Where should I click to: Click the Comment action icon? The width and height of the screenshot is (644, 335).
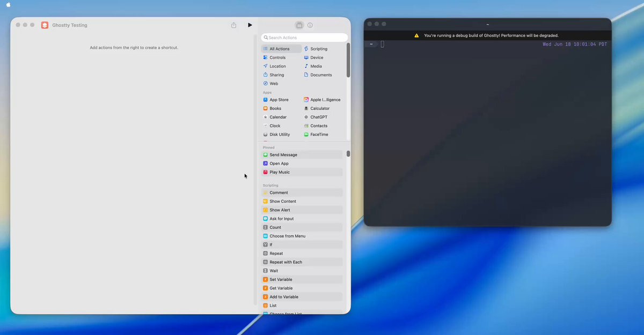click(265, 192)
